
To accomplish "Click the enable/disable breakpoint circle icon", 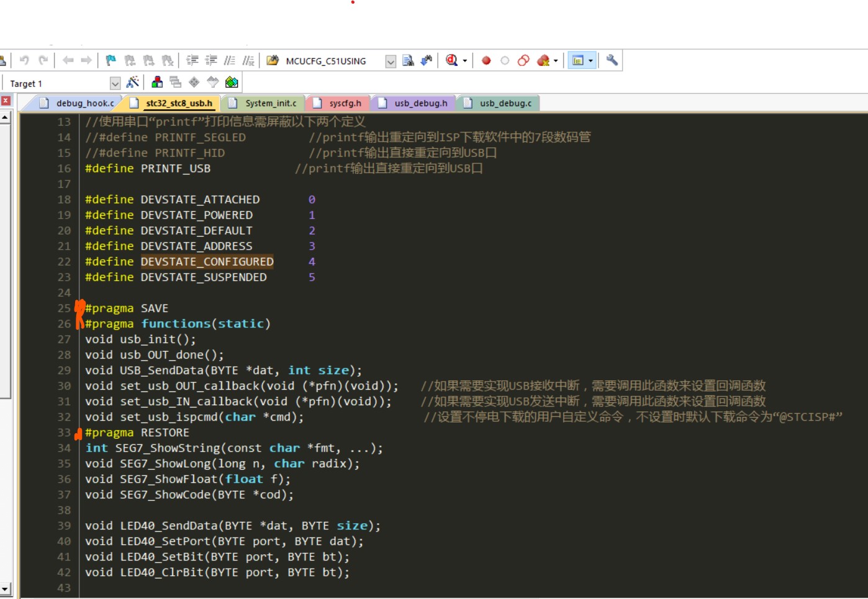I will click(505, 60).
